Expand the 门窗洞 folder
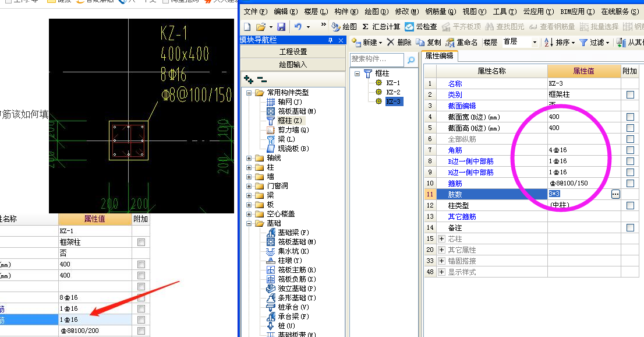The width and height of the screenshot is (644, 337). point(249,186)
